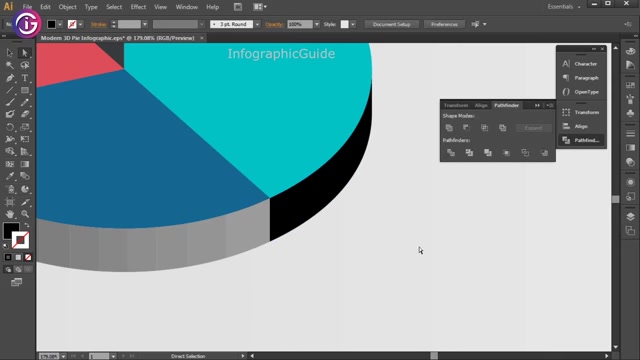
Task: Open fill color dropdown in control bar
Action: coord(60,24)
